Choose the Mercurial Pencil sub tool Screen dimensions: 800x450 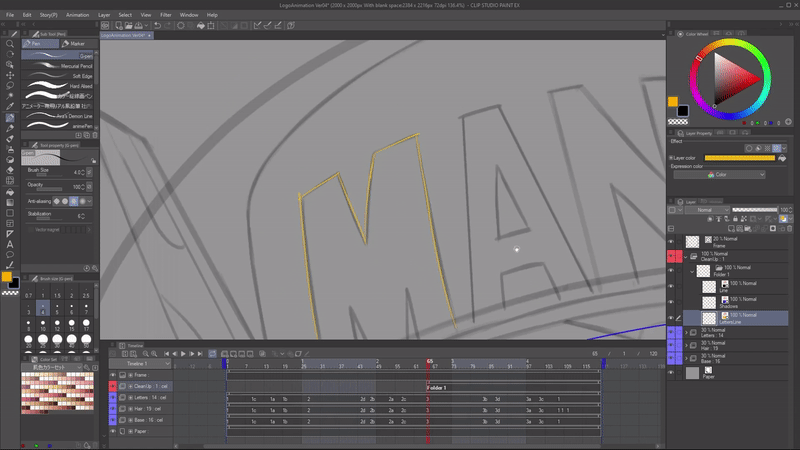click(58, 66)
